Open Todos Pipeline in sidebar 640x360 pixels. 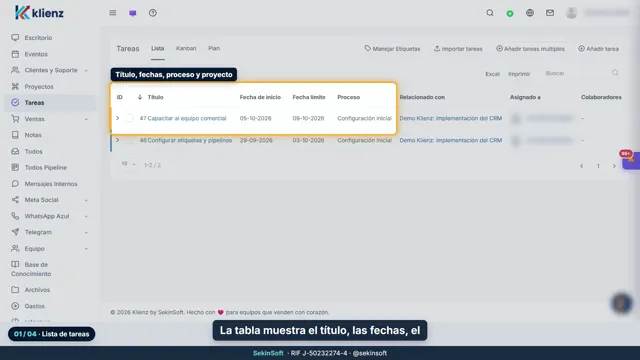click(45, 167)
